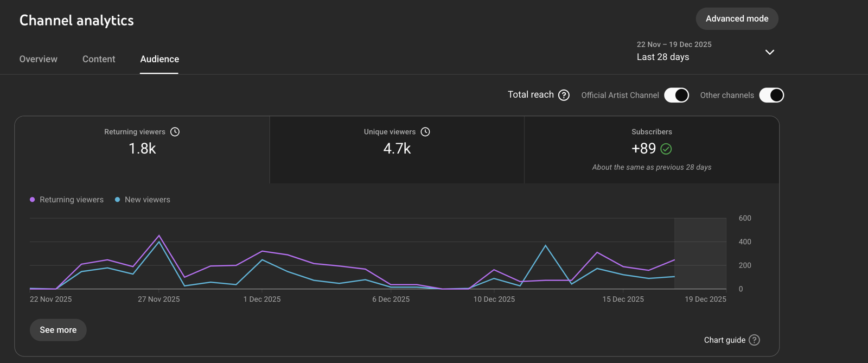Image resolution: width=868 pixels, height=363 pixels.
Task: Disable the Other channels toggle
Action: coord(771,95)
